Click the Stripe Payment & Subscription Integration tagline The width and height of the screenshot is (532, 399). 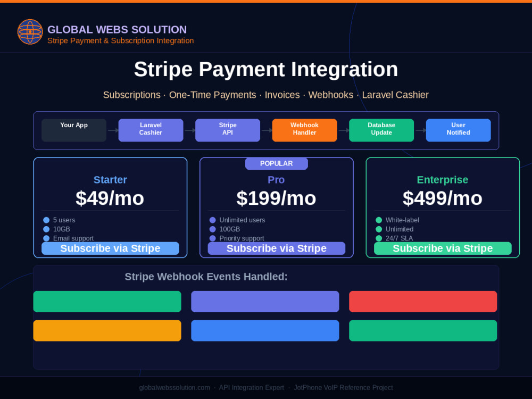tap(120, 41)
